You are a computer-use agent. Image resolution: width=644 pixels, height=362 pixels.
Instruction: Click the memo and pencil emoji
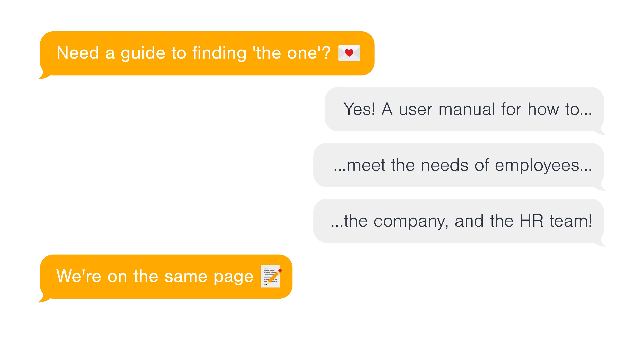click(271, 276)
